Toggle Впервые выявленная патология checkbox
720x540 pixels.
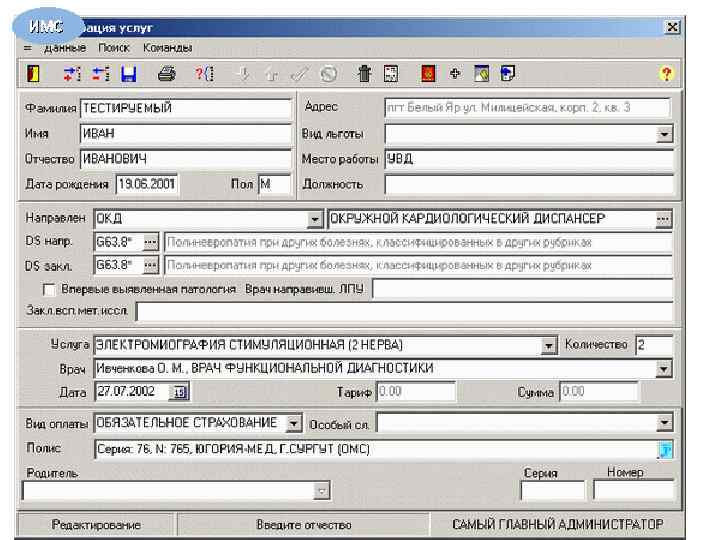49,290
